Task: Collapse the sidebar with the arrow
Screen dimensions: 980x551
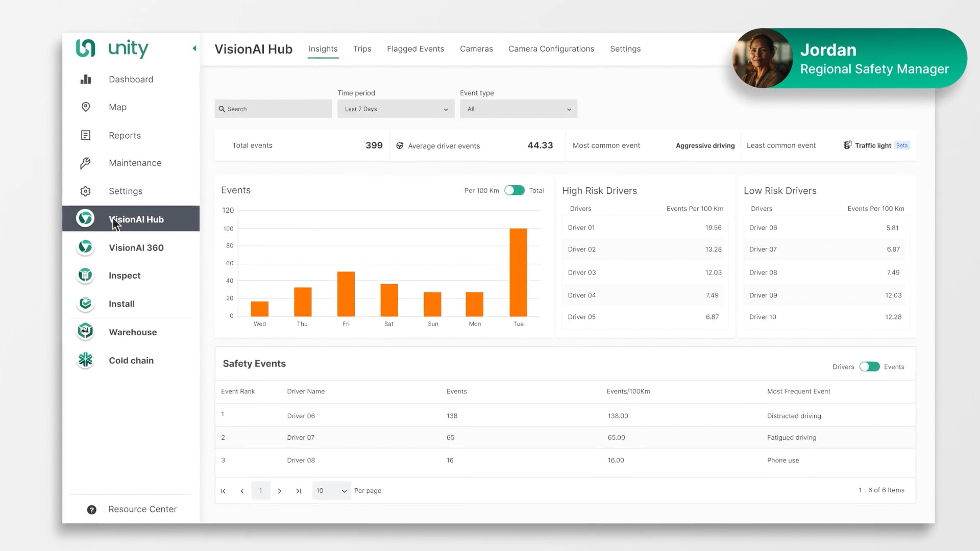Action: [194, 48]
